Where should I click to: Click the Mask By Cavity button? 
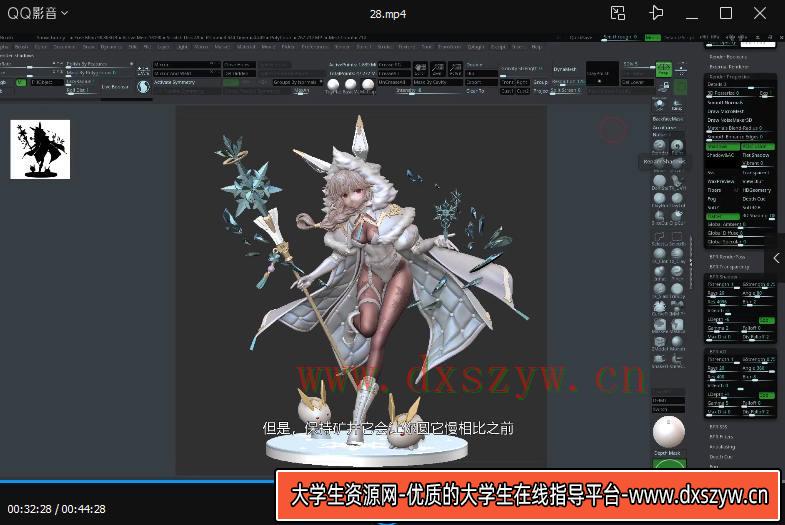(438, 82)
